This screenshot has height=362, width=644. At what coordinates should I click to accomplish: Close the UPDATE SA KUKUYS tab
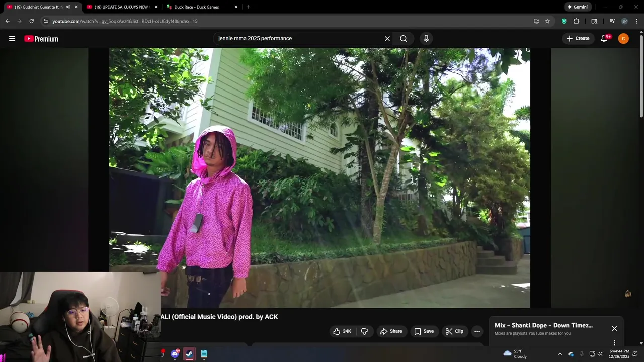pos(156,7)
